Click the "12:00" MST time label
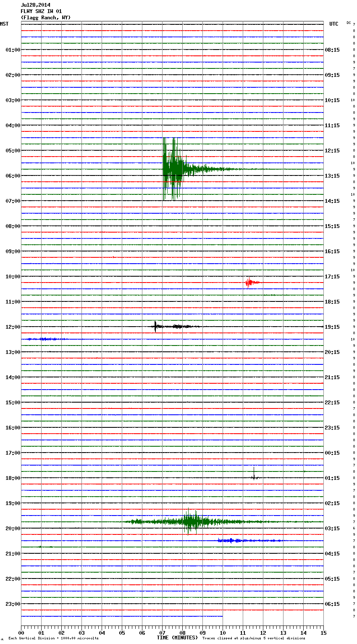This screenshot has width=357, height=644. coord(13,327)
